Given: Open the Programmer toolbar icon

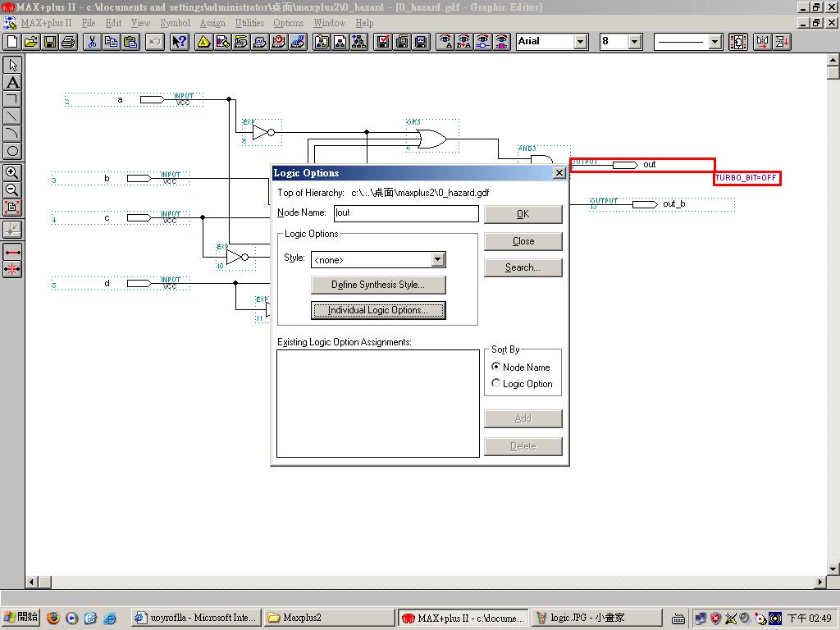Looking at the screenshot, I should coord(298,42).
